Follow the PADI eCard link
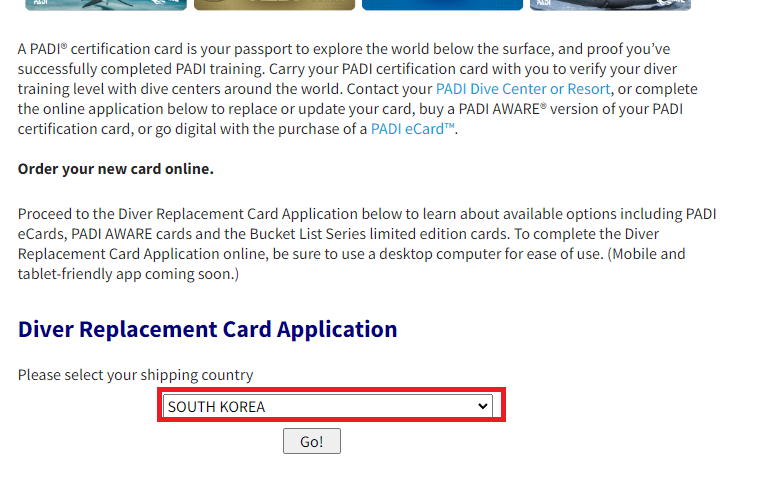This screenshot has width=775, height=481. click(x=413, y=129)
